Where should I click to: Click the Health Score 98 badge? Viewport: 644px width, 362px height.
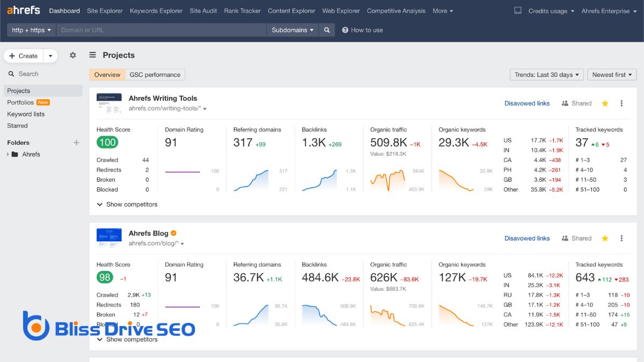click(x=105, y=277)
